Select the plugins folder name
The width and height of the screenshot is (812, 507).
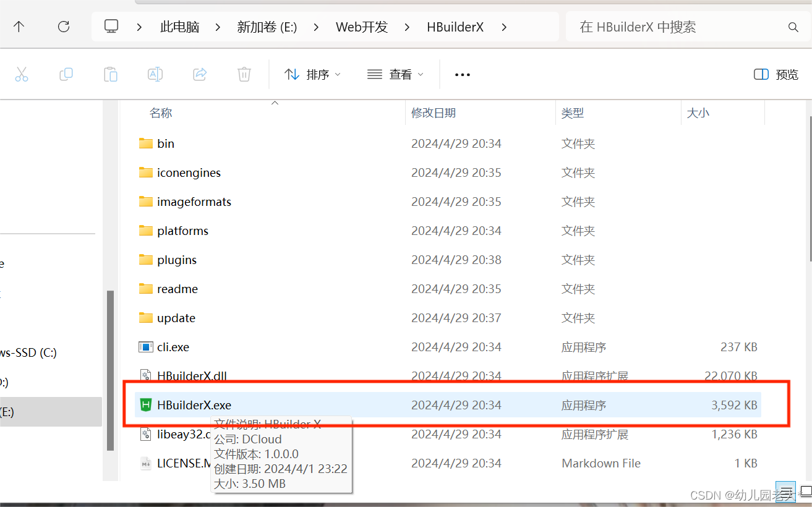(x=177, y=260)
